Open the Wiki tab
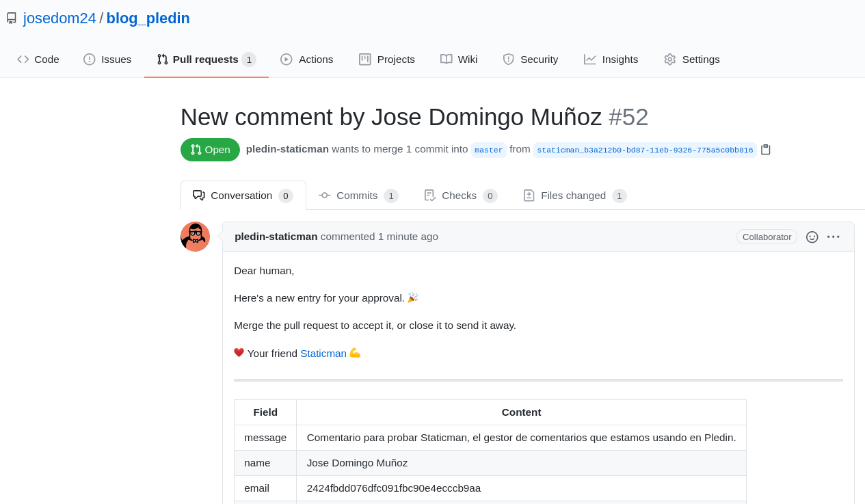Viewport: 865px width, 504px height. (x=459, y=59)
